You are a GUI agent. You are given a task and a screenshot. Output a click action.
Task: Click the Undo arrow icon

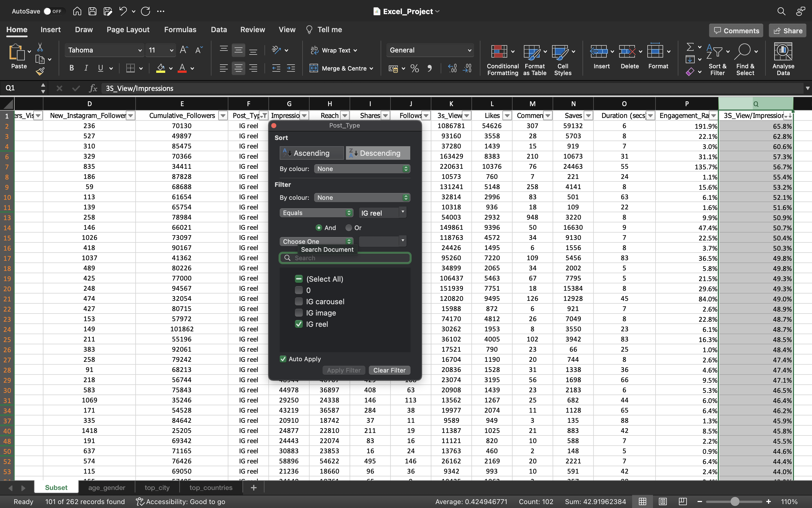pos(123,11)
